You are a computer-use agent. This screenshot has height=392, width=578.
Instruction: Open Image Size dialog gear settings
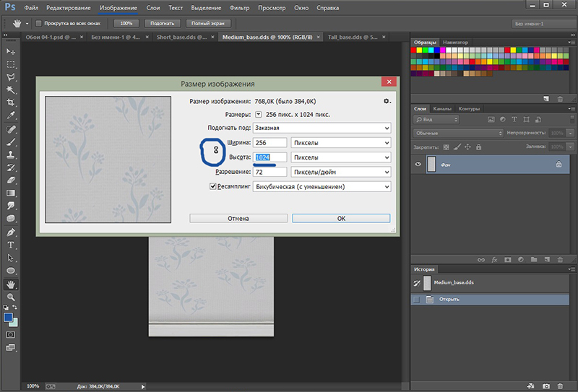pyautogui.click(x=387, y=102)
